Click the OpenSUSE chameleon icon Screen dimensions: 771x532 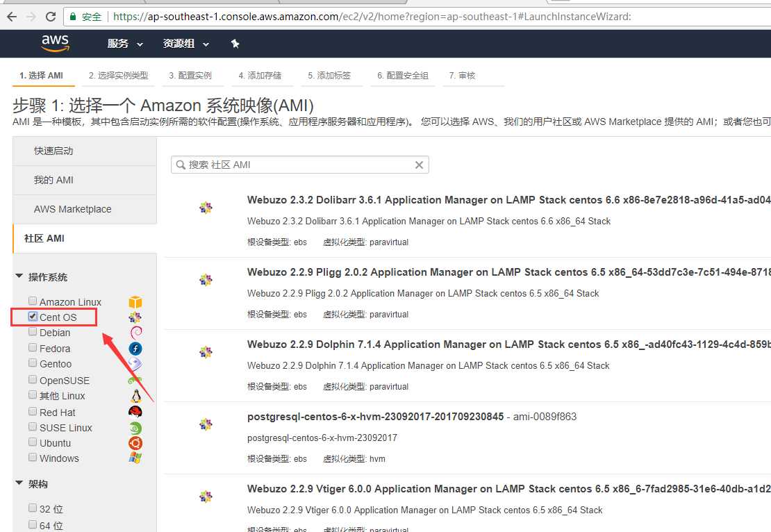coord(135,380)
